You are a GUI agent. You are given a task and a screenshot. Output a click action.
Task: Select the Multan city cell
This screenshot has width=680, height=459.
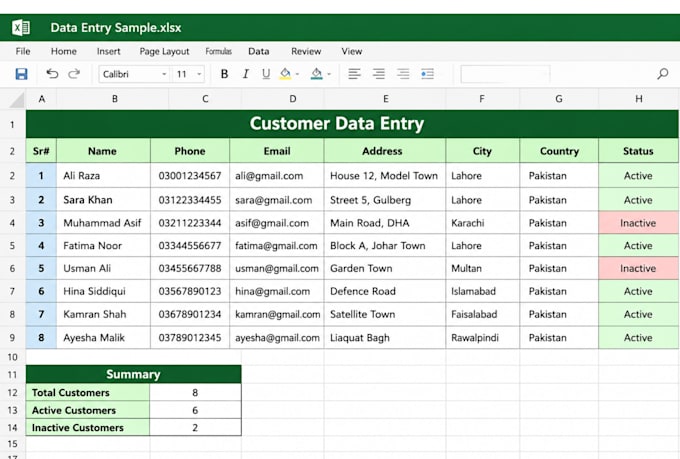[x=483, y=268]
